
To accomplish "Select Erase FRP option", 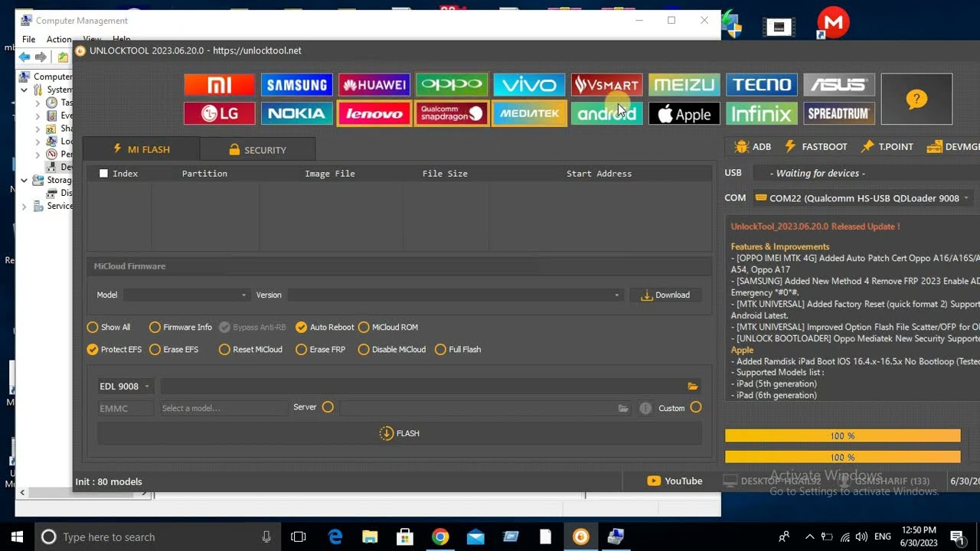I will click(x=320, y=350).
